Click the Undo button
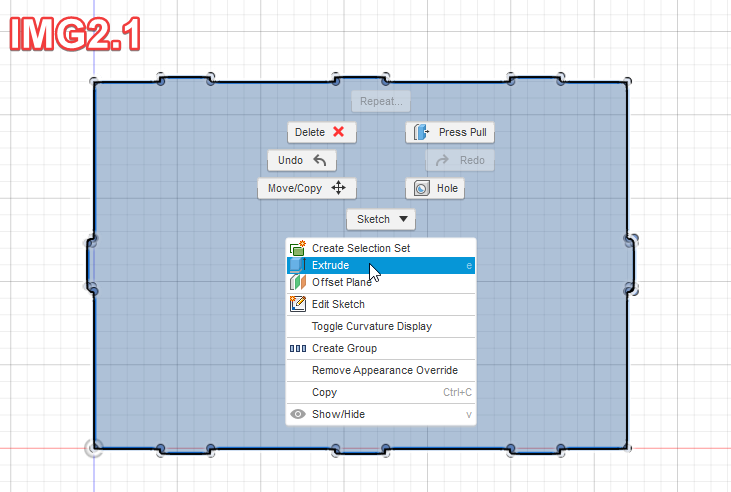 click(x=302, y=160)
